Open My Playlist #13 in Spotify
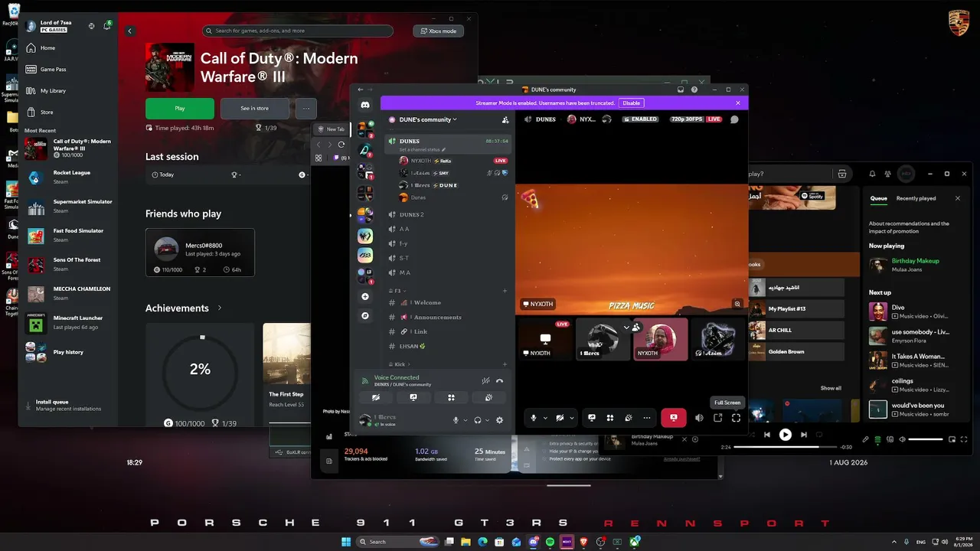The width and height of the screenshot is (980, 551). coord(795,308)
